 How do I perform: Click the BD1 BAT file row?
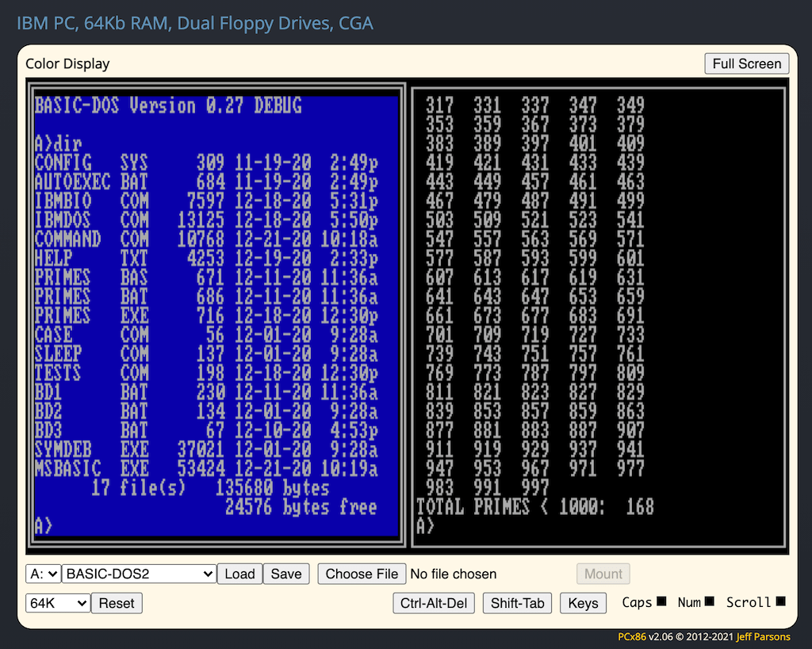tap(206, 393)
